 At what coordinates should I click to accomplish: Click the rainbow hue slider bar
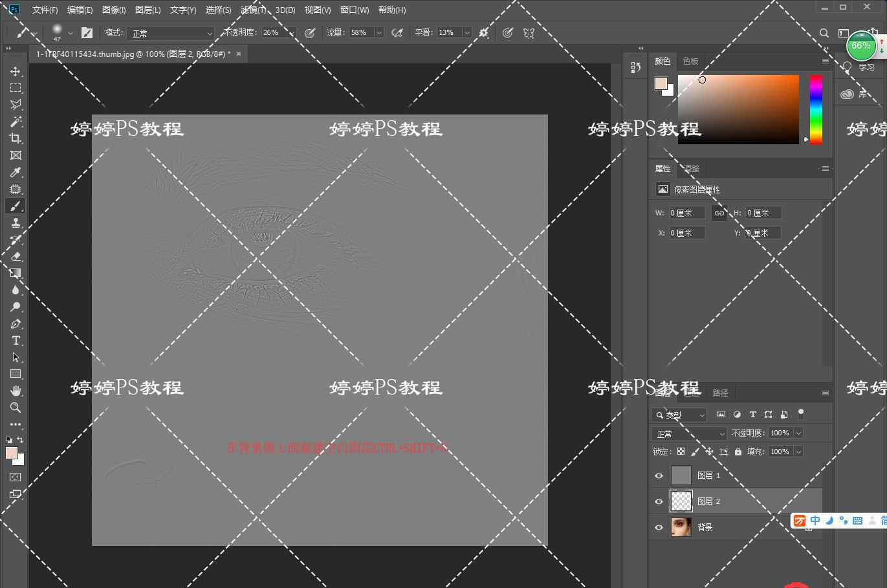tap(816, 109)
